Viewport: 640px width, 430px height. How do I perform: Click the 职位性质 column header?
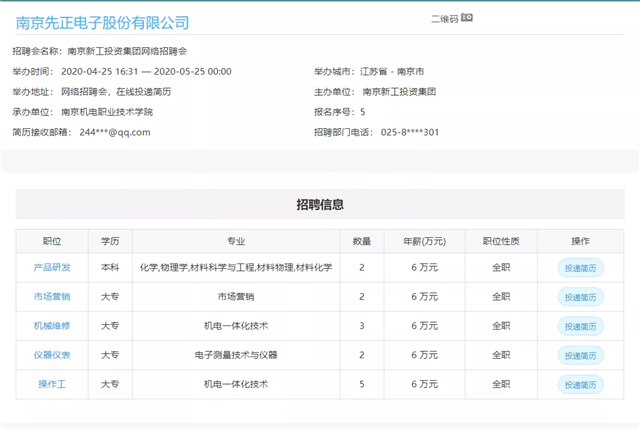tap(501, 241)
